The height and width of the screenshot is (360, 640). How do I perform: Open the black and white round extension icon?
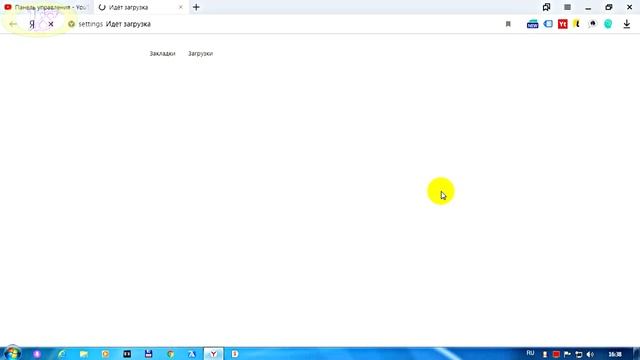(593, 24)
